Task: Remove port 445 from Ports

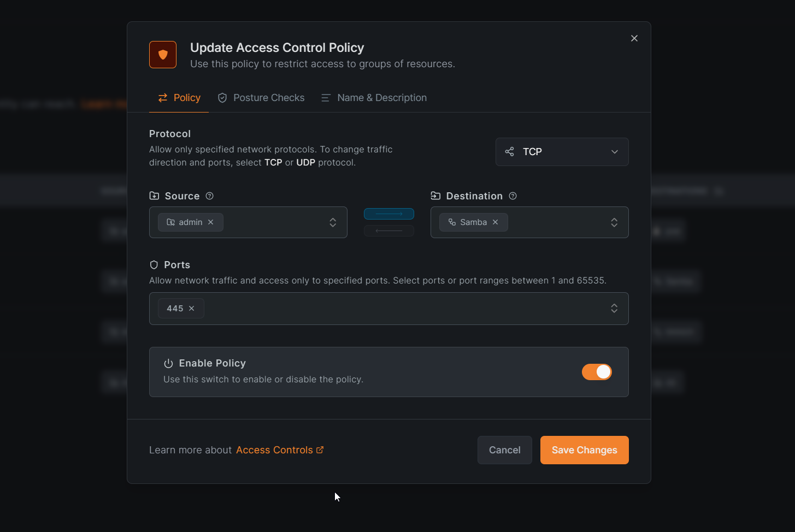Action: click(192, 309)
